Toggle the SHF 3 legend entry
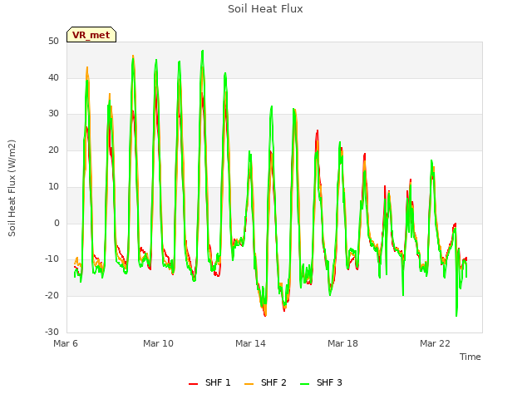The image size is (532, 399). pos(321,382)
